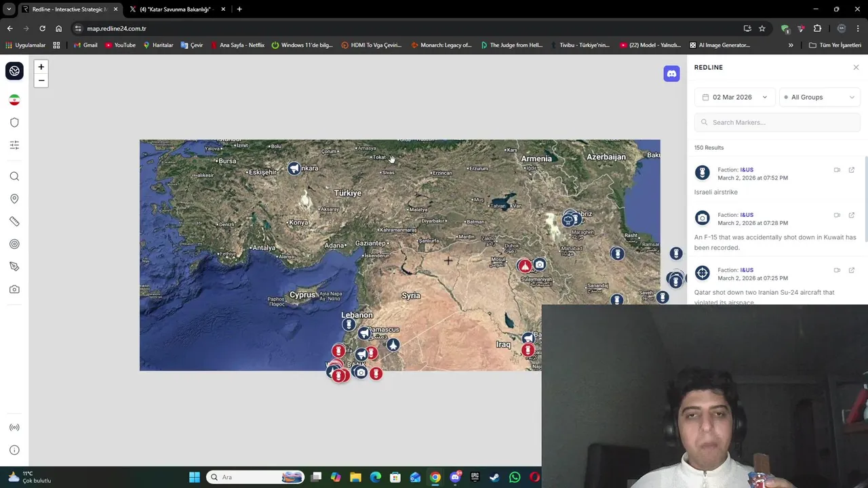This screenshot has height=488, width=868.
Task: Click the Redline logo in left sidebar
Action: (x=14, y=71)
